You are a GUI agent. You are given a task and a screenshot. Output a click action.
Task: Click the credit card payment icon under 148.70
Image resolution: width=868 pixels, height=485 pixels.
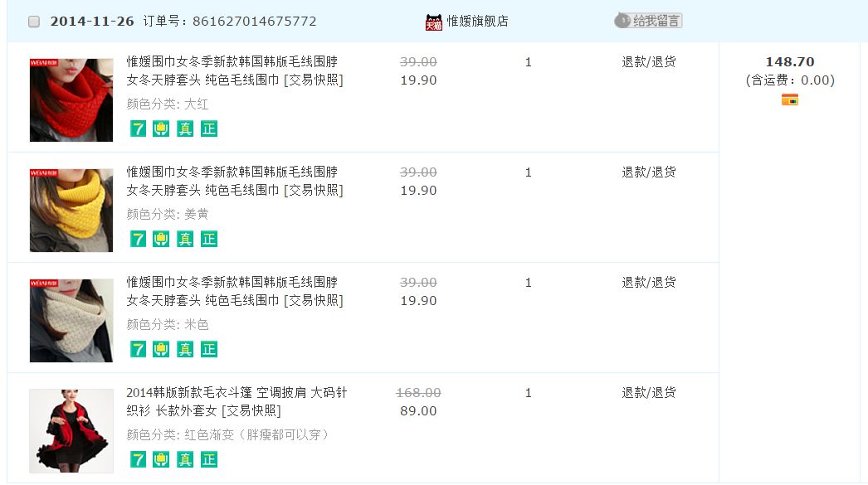click(789, 99)
